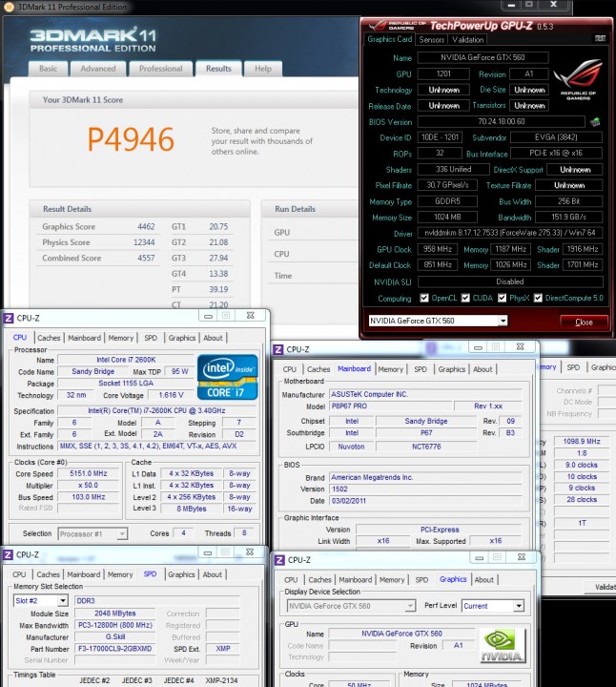Screen dimensions: 616x687
Task: Open SPD tab in the CPU-Z mainboard window
Action: coord(421,369)
